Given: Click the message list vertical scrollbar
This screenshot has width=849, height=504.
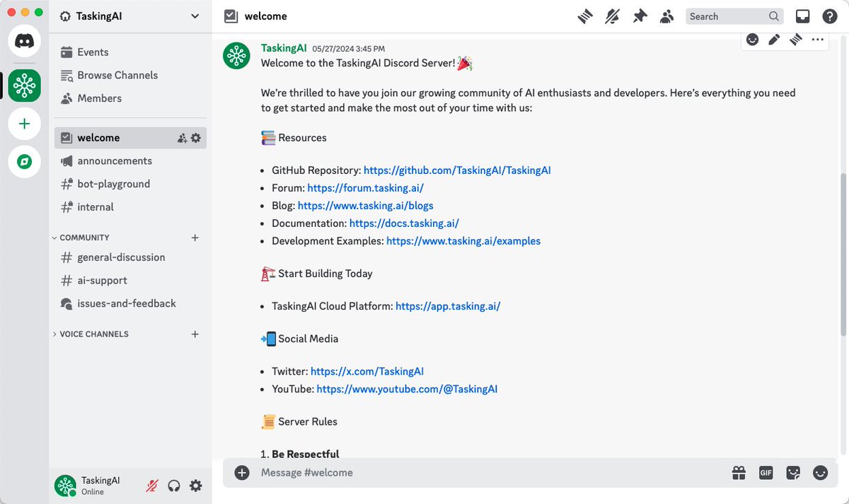Looking at the screenshot, I should pos(843,254).
